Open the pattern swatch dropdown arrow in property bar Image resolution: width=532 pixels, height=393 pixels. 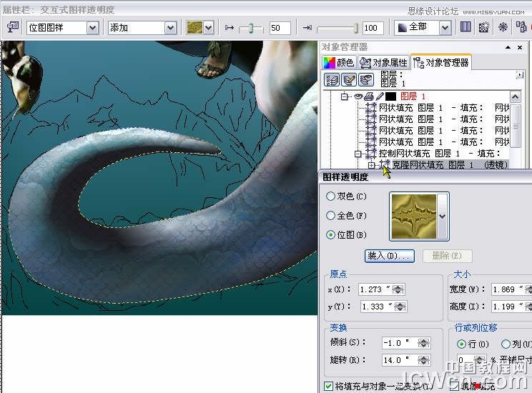click(208, 27)
